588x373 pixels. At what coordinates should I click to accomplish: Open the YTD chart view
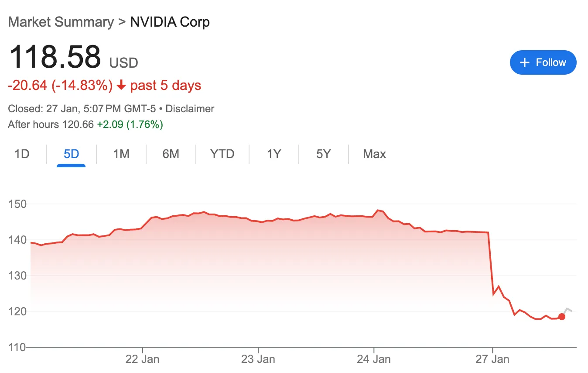click(222, 154)
